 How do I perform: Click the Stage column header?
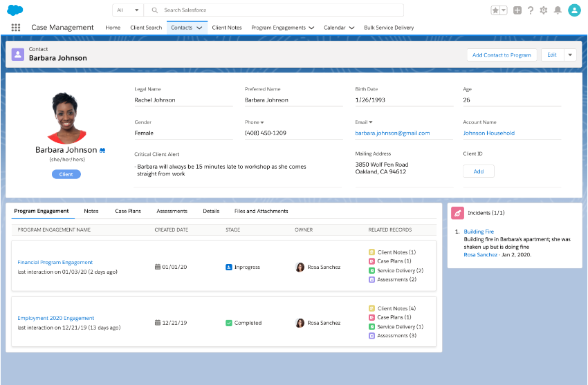coord(232,229)
